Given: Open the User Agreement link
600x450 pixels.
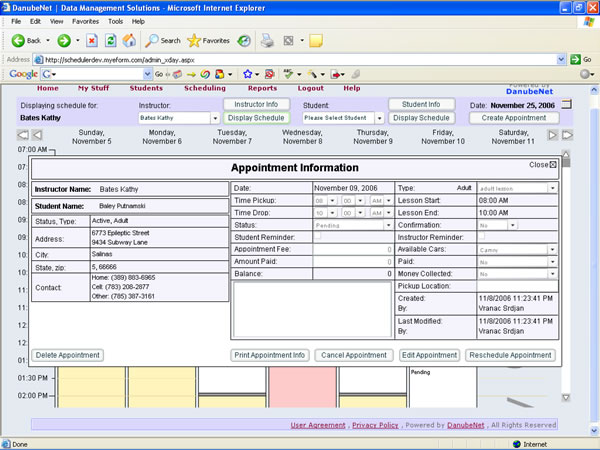Looking at the screenshot, I should point(318,425).
